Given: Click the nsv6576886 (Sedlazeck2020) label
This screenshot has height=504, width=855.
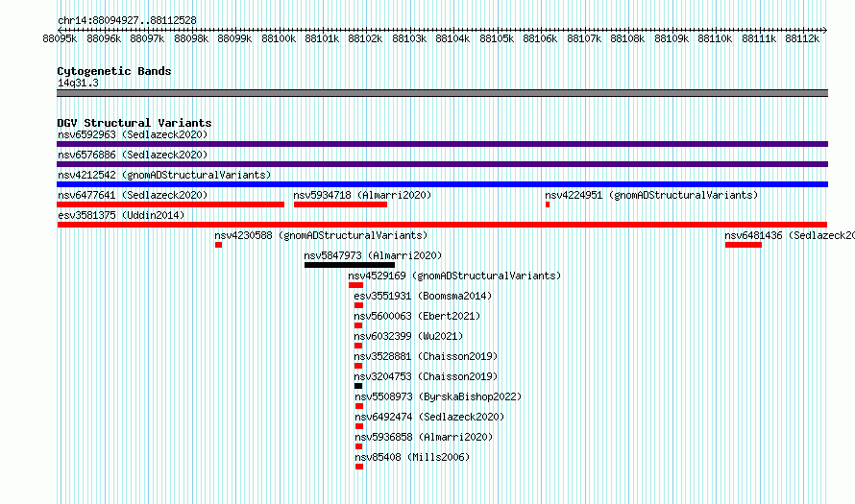Looking at the screenshot, I should coord(133,155).
